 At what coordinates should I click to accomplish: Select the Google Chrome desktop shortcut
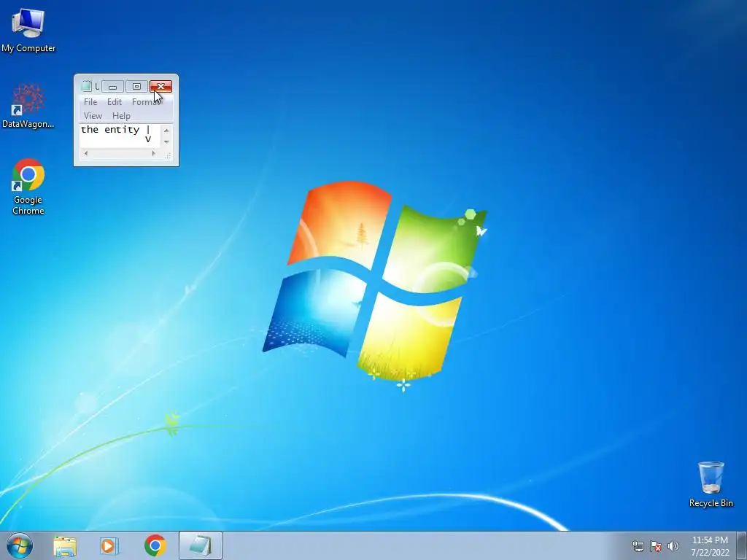28,187
